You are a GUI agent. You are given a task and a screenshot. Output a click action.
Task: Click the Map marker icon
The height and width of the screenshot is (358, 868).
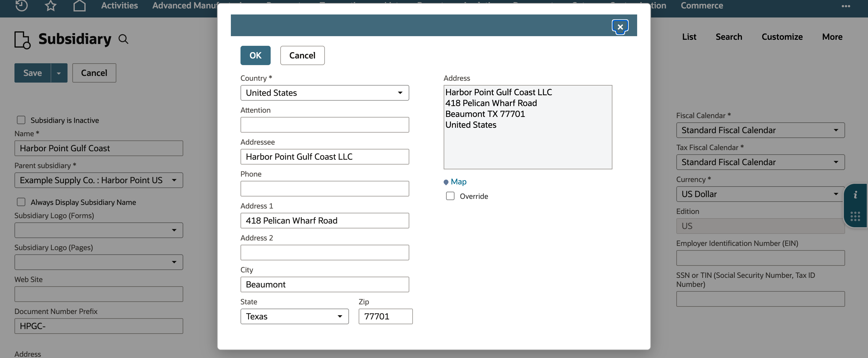[x=446, y=182]
